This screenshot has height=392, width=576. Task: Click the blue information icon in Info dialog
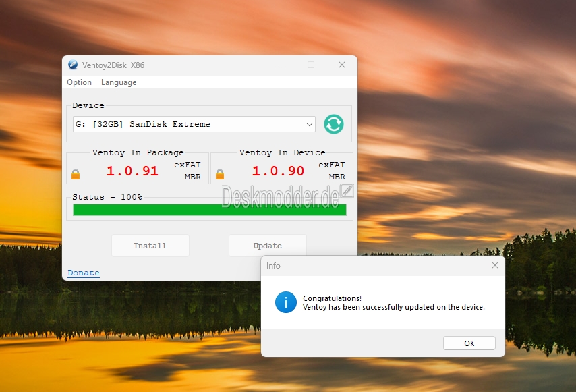click(x=286, y=302)
